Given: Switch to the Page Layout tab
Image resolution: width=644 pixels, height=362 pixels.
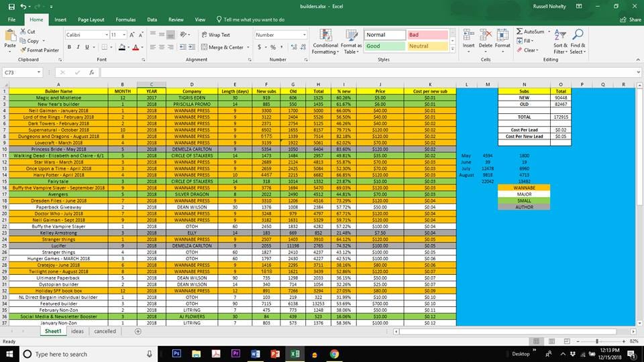Looking at the screenshot, I should (x=91, y=19).
